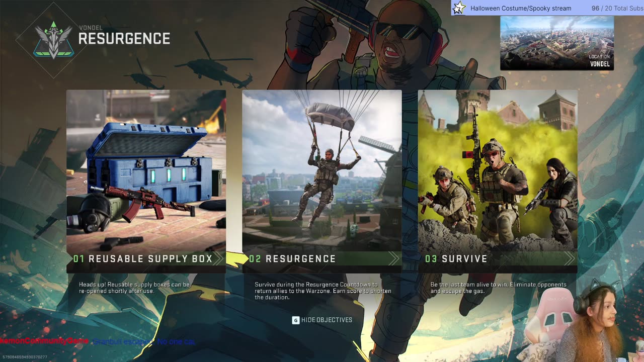Click the 96 / 20 Total Subs counter
This screenshot has width=644, height=362.
coord(617,8)
